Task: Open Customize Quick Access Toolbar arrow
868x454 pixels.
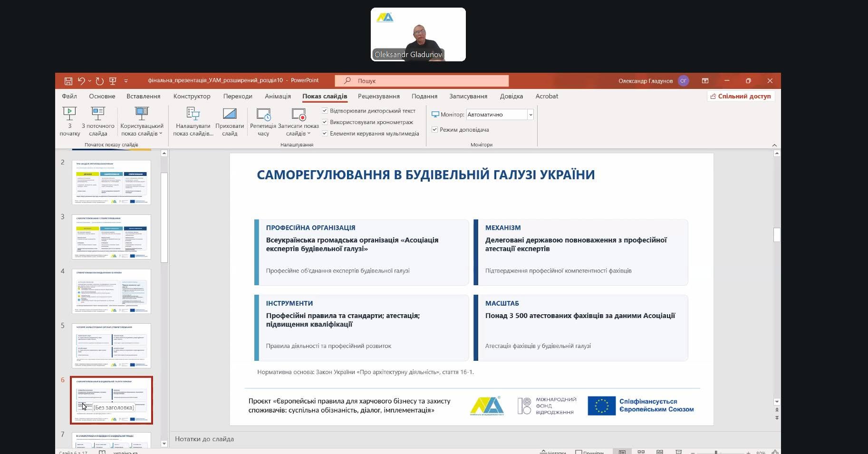Action: pos(126,81)
